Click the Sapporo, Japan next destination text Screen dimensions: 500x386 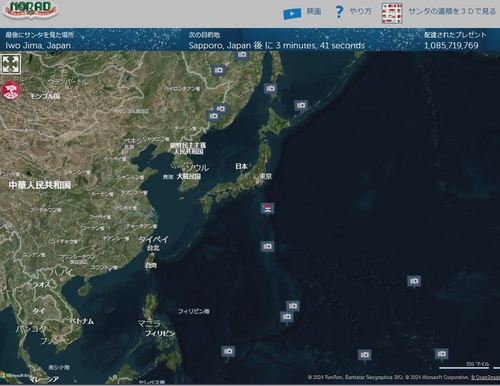coord(220,46)
